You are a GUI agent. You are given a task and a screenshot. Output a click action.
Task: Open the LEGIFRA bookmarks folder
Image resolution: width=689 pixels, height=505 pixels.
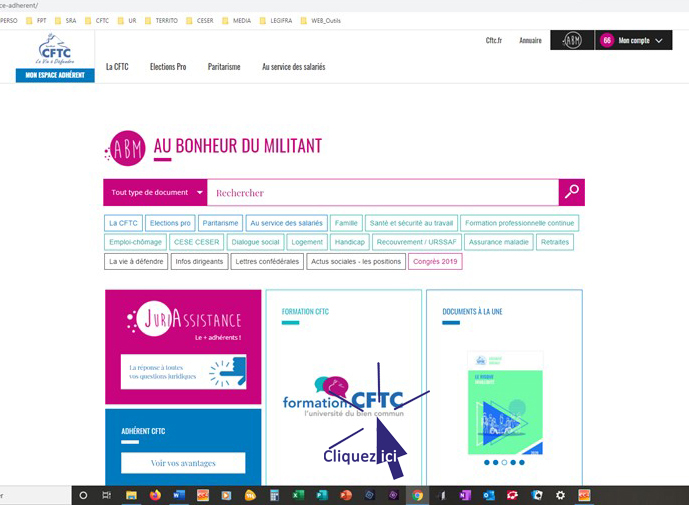(276, 21)
